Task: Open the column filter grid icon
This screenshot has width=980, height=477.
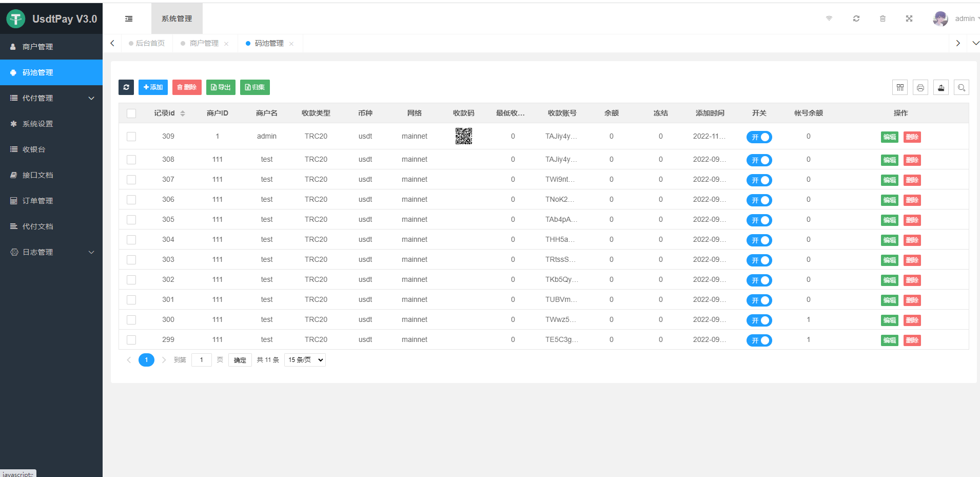Action: pos(900,88)
